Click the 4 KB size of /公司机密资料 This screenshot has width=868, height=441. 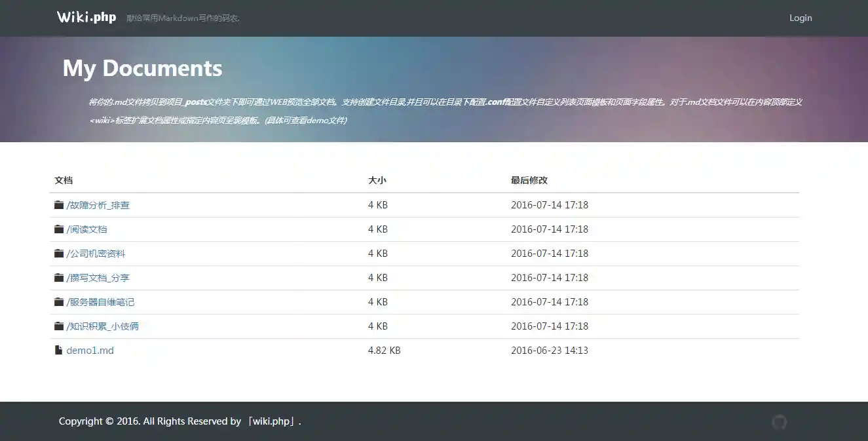pos(378,254)
